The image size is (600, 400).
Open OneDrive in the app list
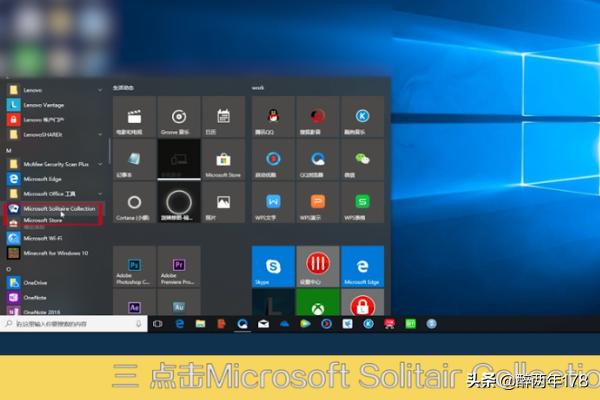pyautogui.click(x=54, y=282)
